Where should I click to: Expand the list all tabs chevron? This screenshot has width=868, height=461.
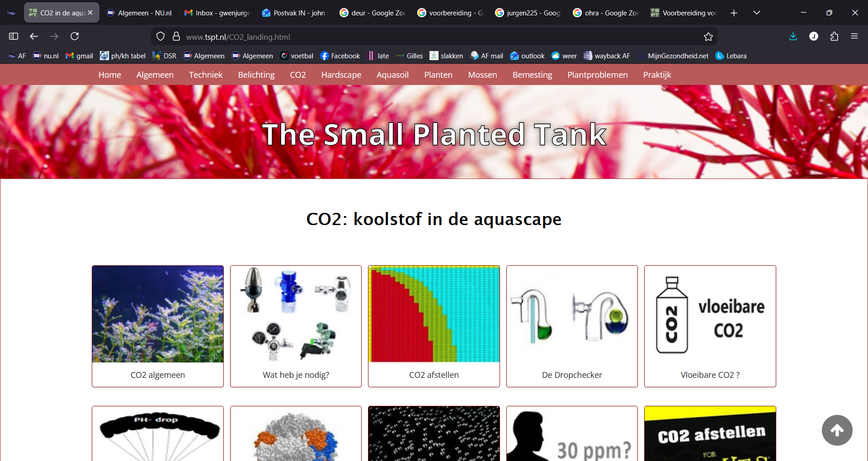[x=756, y=13]
